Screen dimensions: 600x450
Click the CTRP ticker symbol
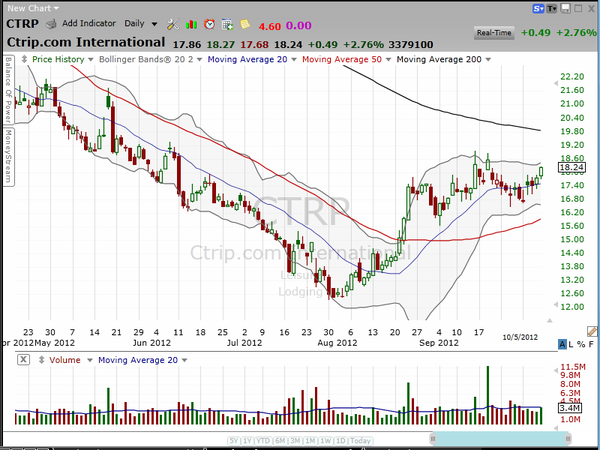[x=23, y=24]
